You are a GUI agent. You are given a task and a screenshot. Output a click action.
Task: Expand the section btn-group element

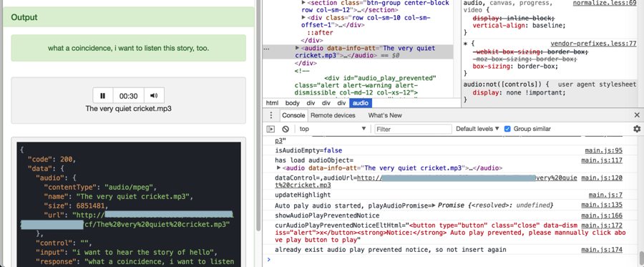pos(303,3)
